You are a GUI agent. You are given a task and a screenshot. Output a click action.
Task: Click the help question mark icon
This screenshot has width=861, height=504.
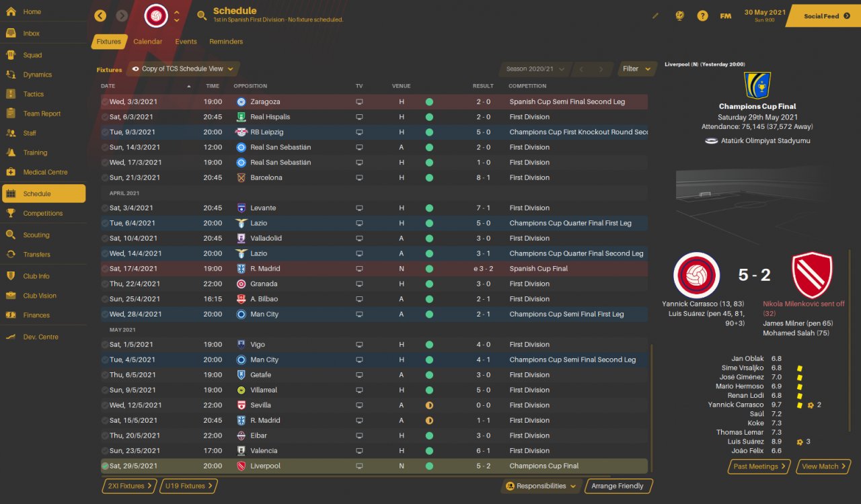tap(702, 15)
